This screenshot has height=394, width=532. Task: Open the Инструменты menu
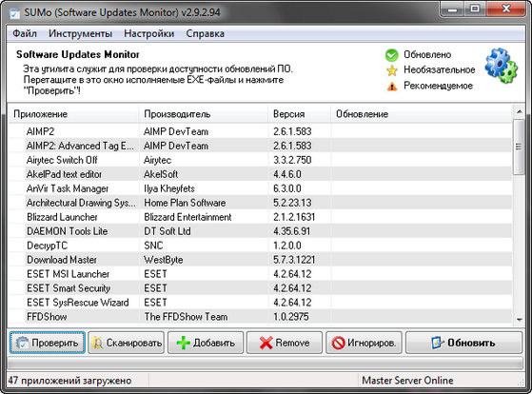tap(80, 33)
